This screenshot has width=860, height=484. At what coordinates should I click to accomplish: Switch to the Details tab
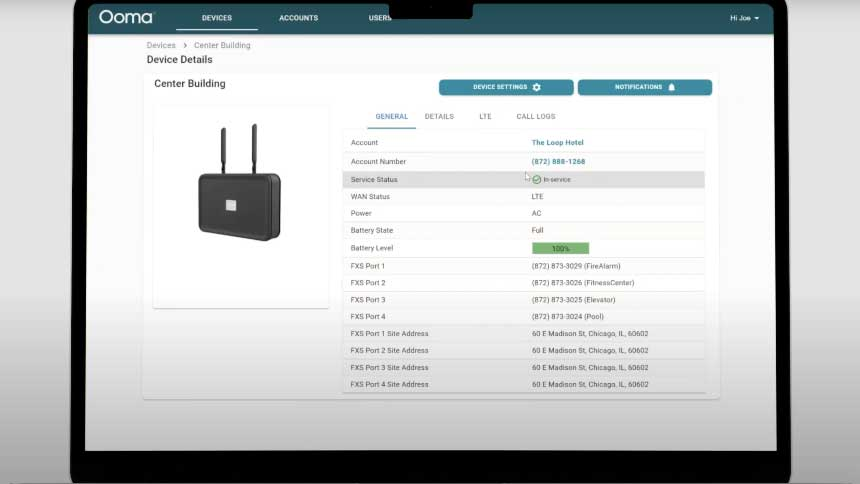click(439, 117)
